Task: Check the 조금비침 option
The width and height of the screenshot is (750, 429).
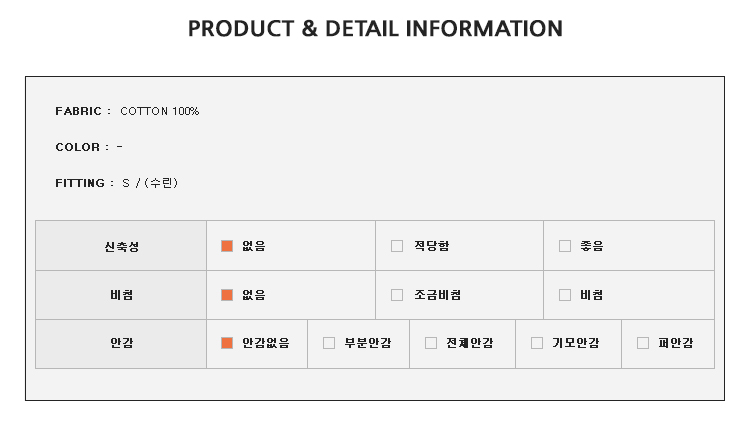Action: pyautogui.click(x=397, y=295)
